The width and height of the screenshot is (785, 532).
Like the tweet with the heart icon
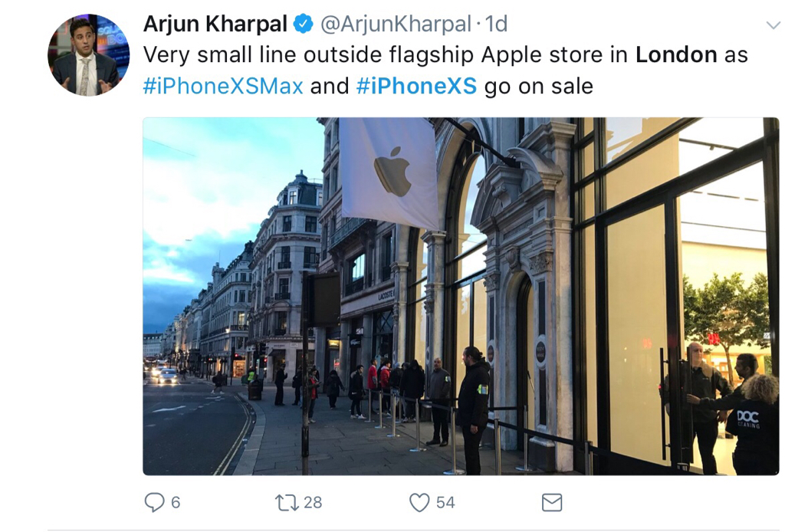tap(419, 502)
